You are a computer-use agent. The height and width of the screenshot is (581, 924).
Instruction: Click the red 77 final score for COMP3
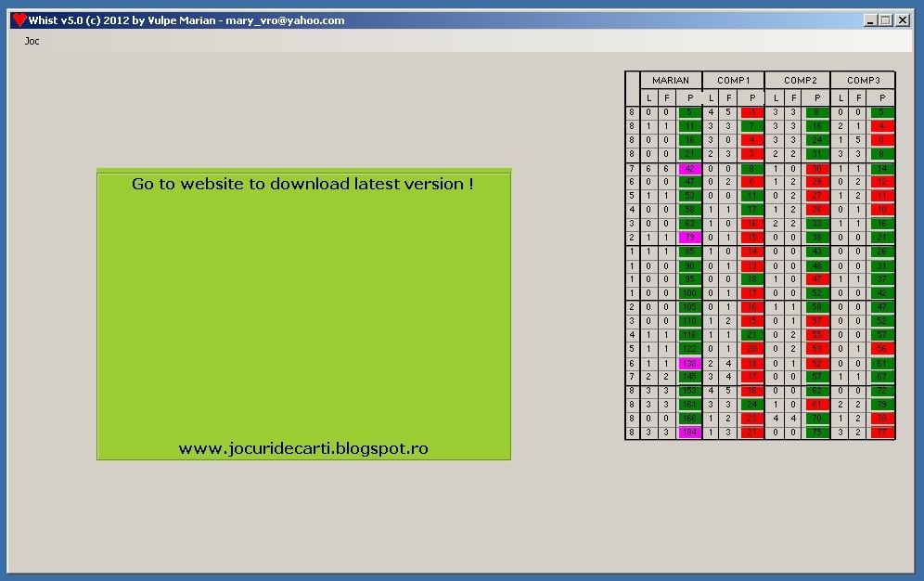[882, 433]
